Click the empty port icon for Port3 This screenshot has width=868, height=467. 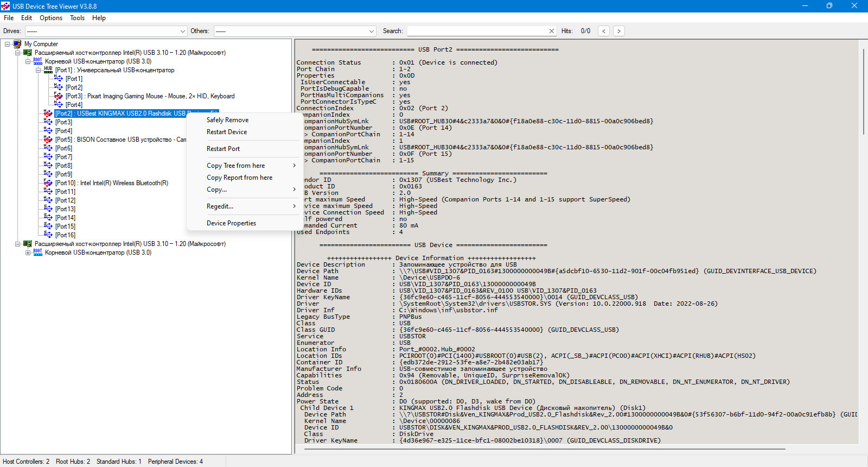pyautogui.click(x=48, y=122)
